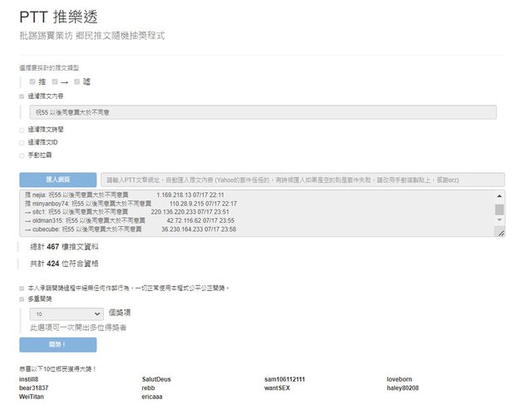The width and height of the screenshot is (532, 405).
Task: Enable the 過濾推文ID filter checkbox
Action: pos(22,142)
